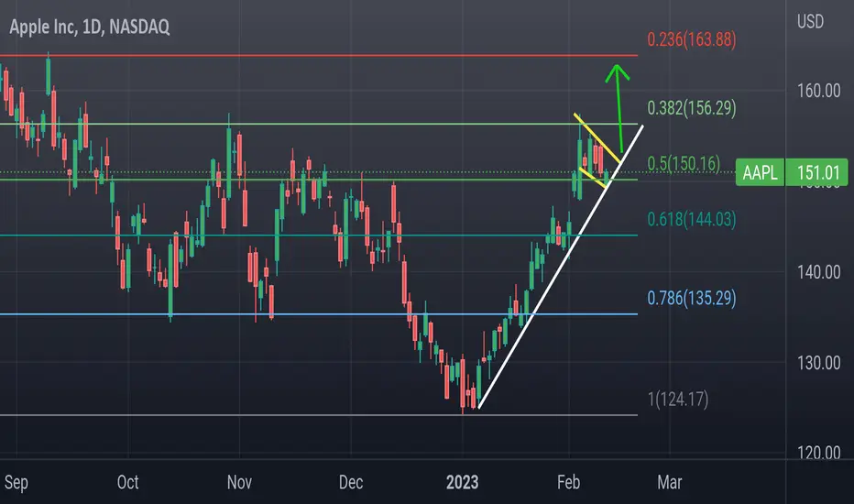Select the 1(124.17) Fibonacci level label

pyautogui.click(x=677, y=400)
